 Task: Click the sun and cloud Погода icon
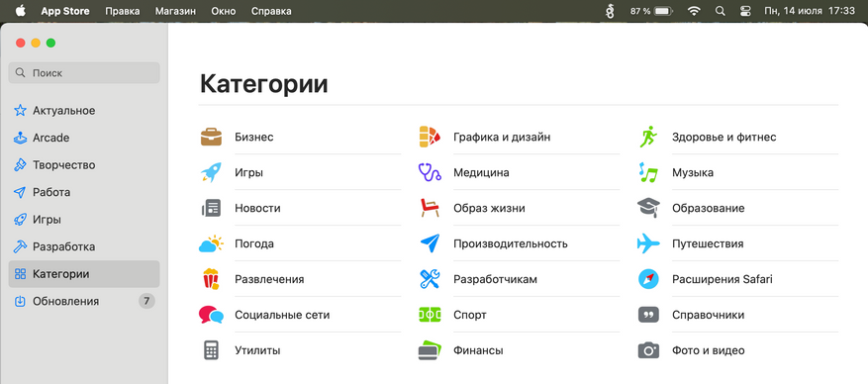click(x=211, y=243)
